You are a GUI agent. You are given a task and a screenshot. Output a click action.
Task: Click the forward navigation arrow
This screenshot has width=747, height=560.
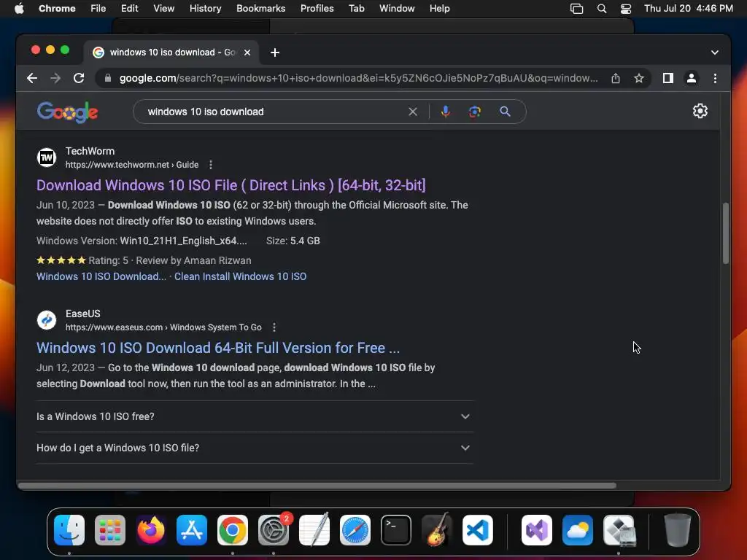tap(55, 78)
